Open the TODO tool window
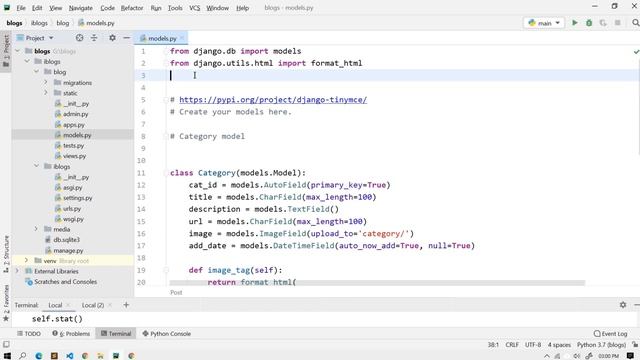Screen dimensions: 640x360 point(29,333)
